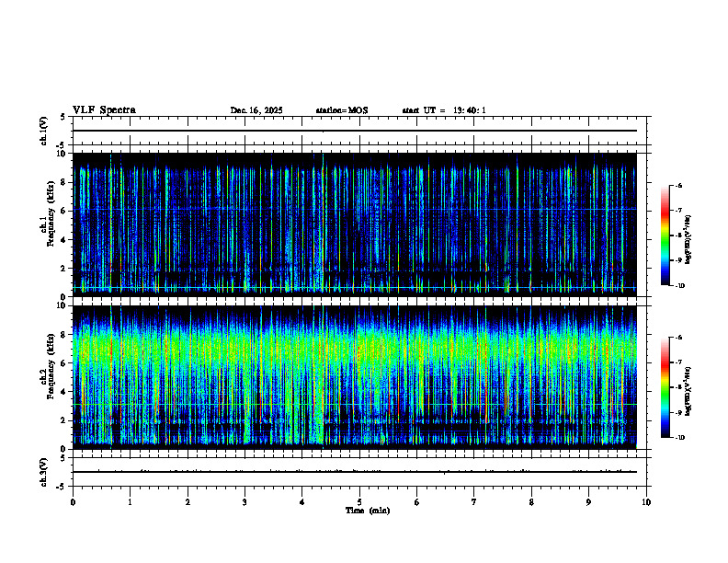Click the ch.1 spectrogram panel
This screenshot has height=563, width=728.
355,224
